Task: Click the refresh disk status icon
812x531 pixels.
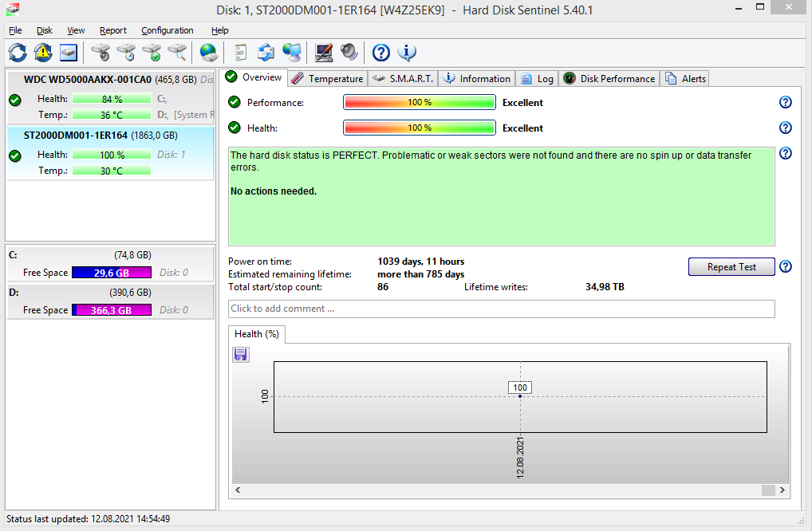Action: click(x=18, y=53)
